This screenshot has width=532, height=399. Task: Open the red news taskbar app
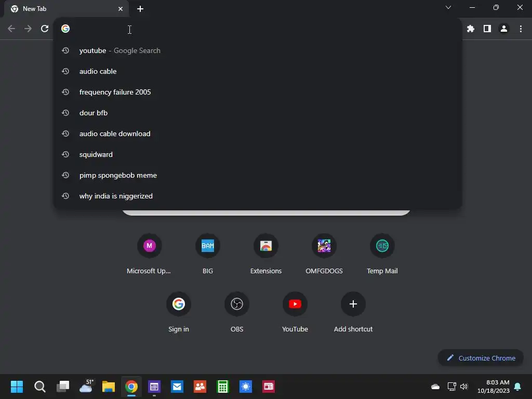point(269,387)
